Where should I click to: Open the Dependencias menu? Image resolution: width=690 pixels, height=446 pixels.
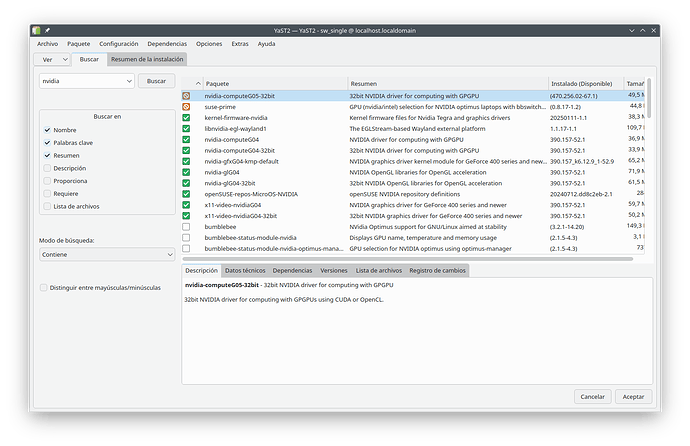point(166,44)
